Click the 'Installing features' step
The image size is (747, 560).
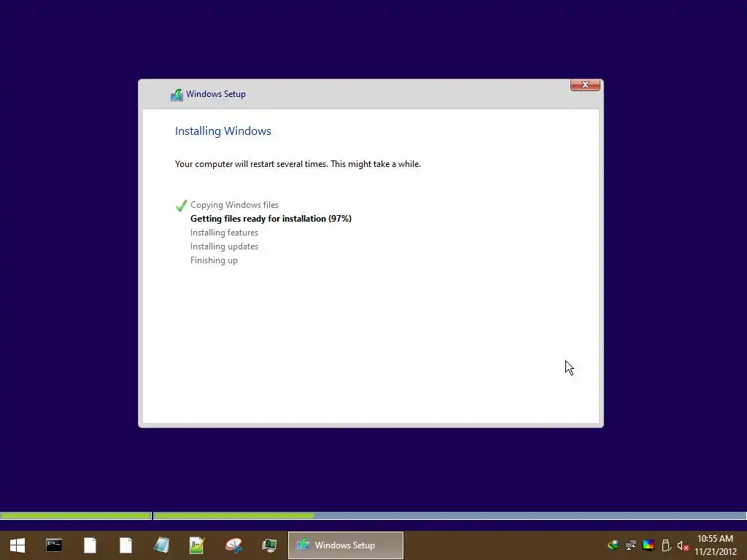point(224,233)
